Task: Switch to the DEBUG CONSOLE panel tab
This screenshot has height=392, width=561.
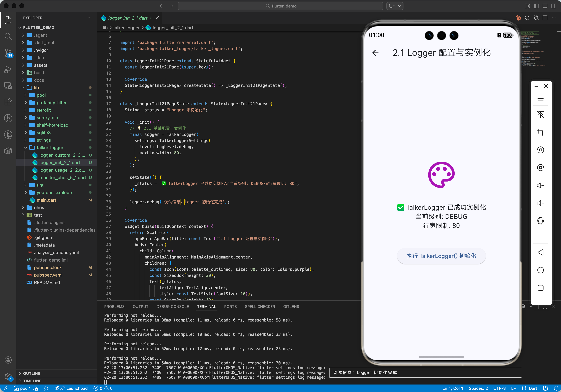Action: point(173,307)
